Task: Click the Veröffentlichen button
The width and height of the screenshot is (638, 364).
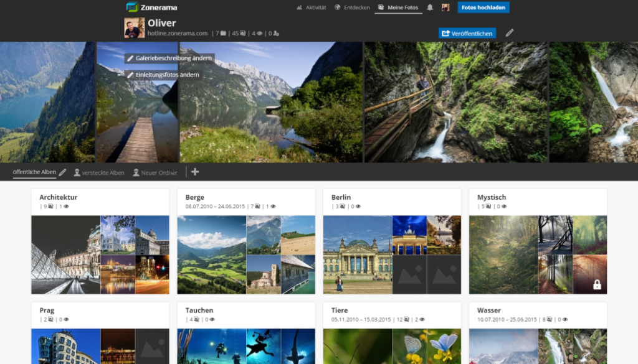Action: coord(467,34)
